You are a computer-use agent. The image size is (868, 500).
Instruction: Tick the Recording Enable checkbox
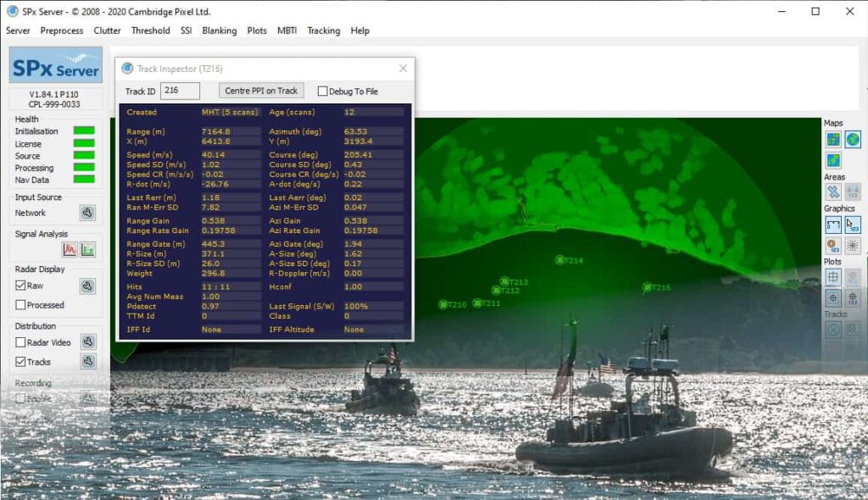click(x=20, y=398)
